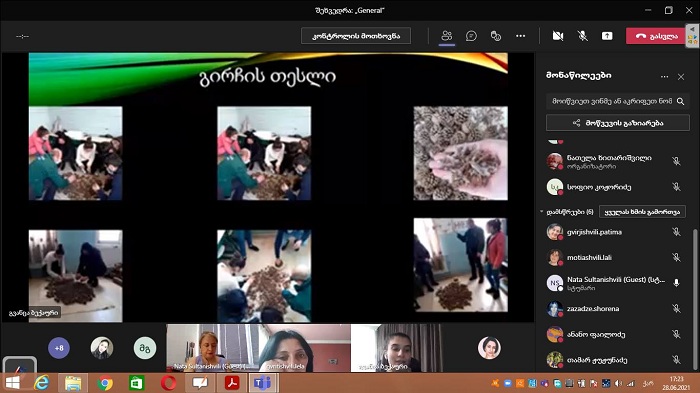Open File Explorer from the taskbar
Screen dimensions: 700x393
pyautogui.click(x=73, y=383)
